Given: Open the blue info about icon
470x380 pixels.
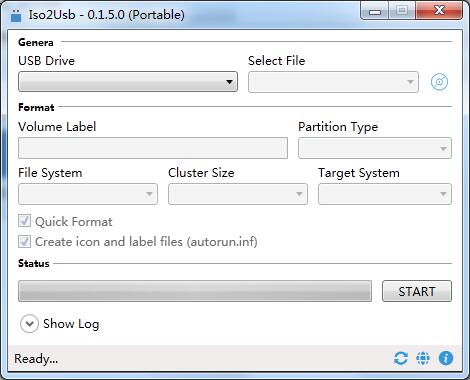Looking at the screenshot, I should tap(446, 358).
